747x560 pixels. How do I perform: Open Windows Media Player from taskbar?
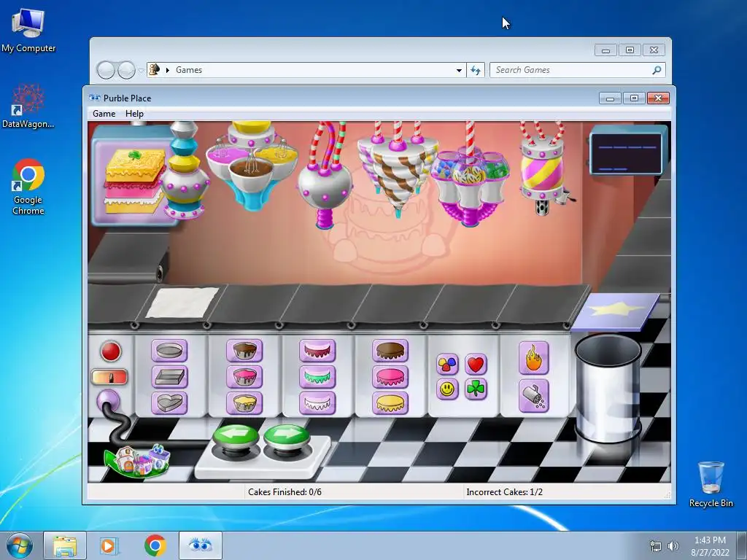pyautogui.click(x=109, y=545)
